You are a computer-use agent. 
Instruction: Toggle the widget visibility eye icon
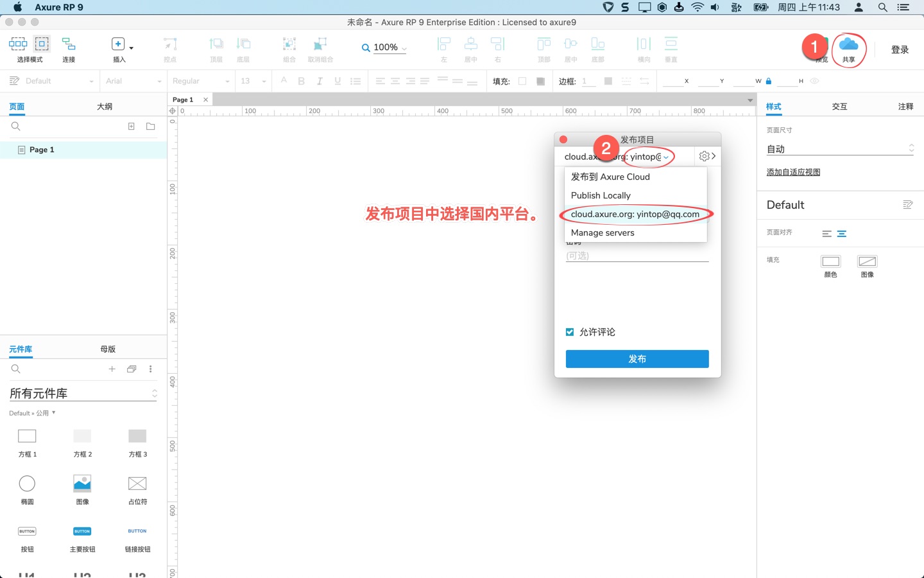pyautogui.click(x=814, y=81)
